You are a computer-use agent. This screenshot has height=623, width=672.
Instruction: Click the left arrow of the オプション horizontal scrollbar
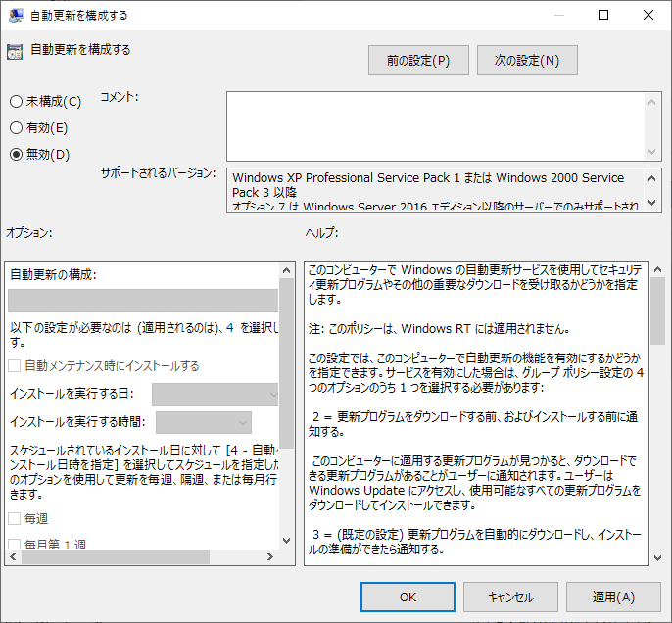[x=13, y=556]
